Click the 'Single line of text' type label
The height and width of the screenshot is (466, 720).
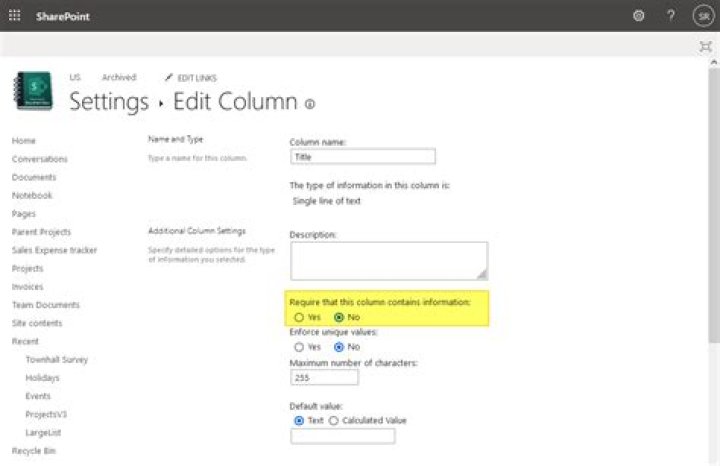pos(326,201)
